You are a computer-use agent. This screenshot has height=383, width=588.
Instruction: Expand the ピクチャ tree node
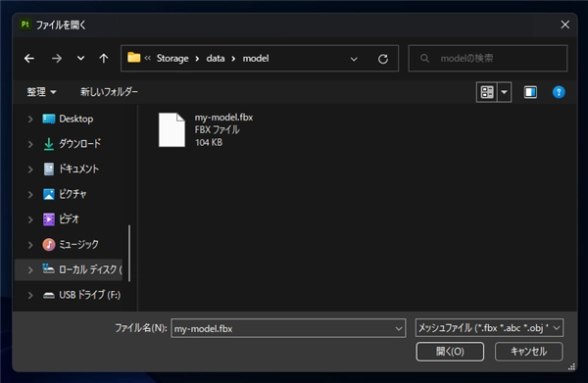(30, 195)
